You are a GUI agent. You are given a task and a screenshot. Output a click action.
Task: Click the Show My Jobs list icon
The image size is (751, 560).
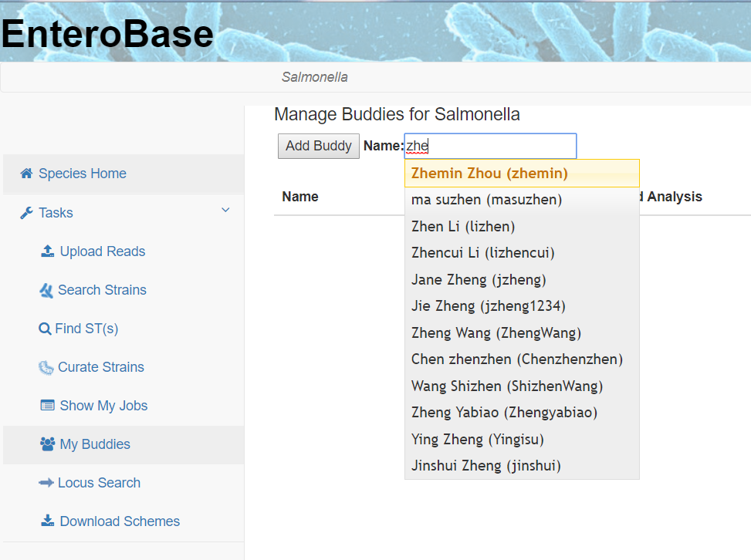point(47,406)
